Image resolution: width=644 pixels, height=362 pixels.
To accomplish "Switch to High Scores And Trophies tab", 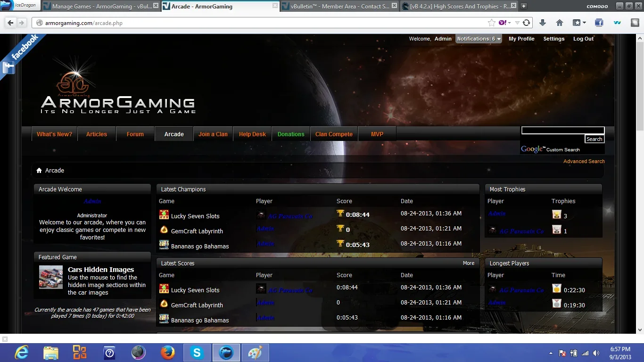I will click(x=459, y=7).
